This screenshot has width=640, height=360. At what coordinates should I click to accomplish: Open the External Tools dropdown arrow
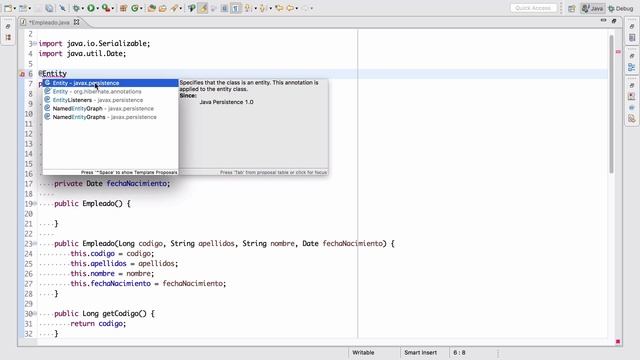tap(112, 8)
